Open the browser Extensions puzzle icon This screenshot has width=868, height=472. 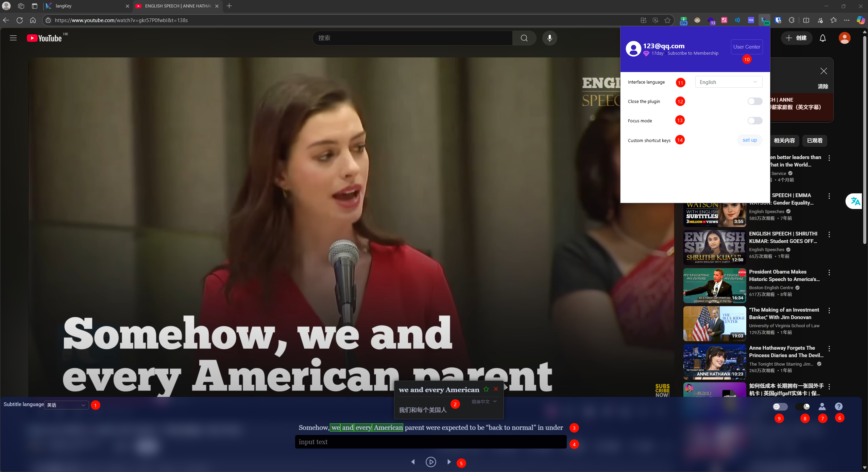792,20
